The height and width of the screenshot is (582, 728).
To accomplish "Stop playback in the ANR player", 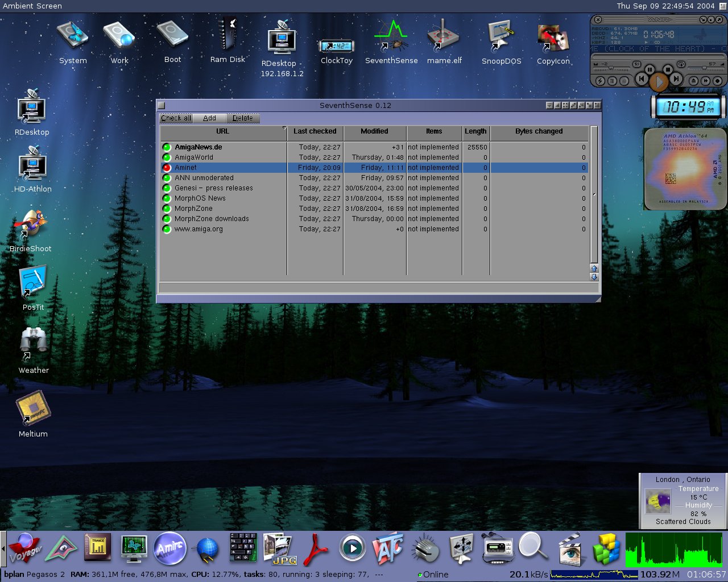I will click(x=668, y=69).
